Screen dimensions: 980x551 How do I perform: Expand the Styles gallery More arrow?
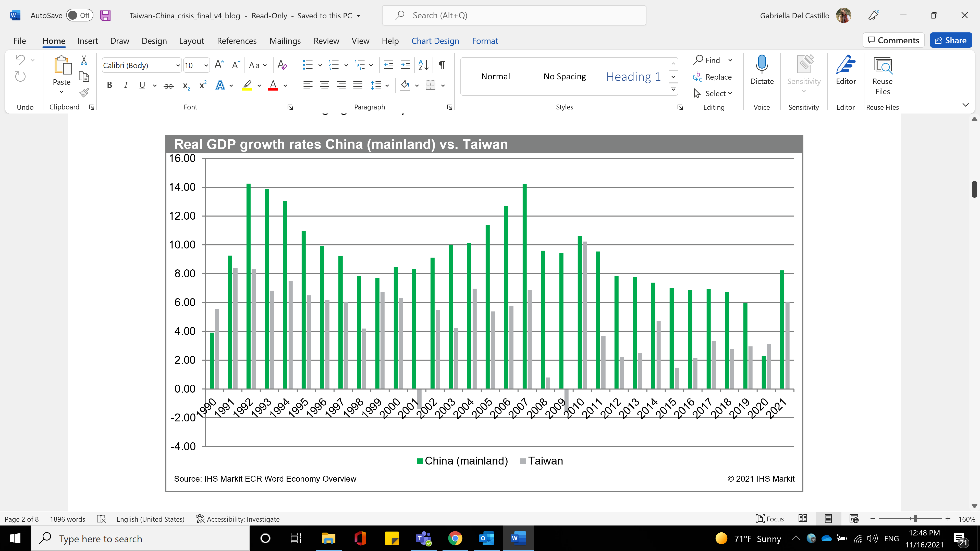click(x=673, y=89)
